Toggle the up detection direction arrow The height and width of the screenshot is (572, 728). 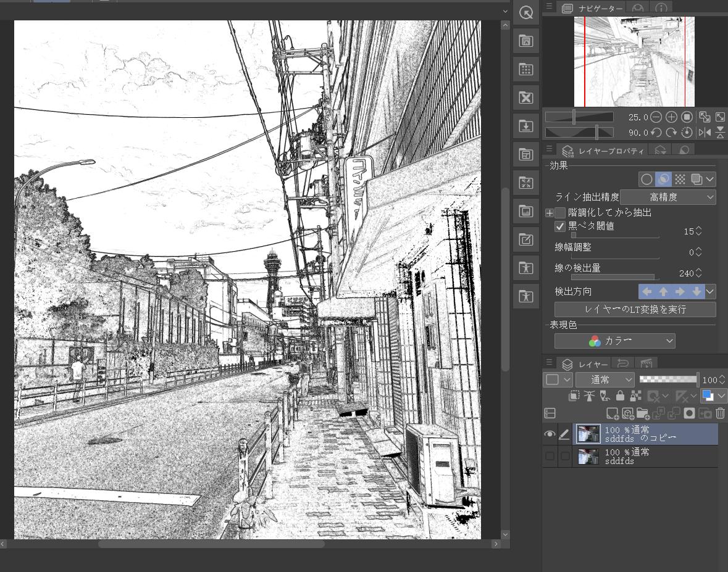(663, 291)
